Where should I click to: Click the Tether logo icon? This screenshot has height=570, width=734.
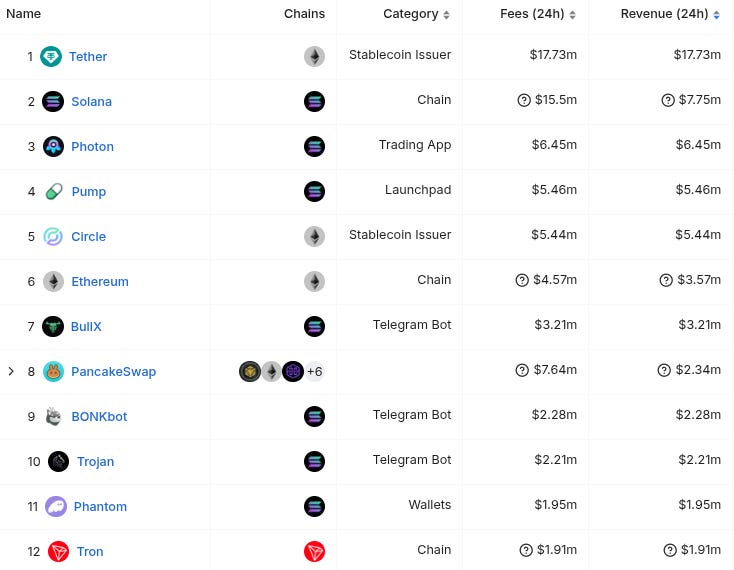51,57
